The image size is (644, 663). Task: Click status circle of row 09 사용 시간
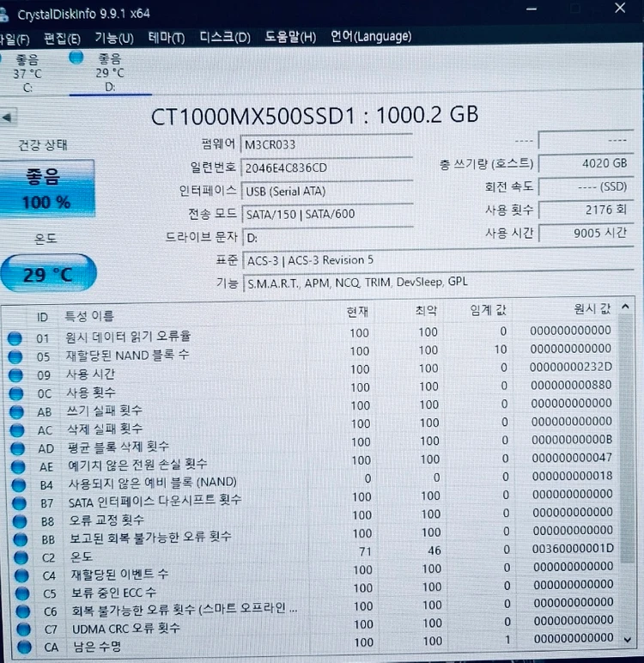15,375
